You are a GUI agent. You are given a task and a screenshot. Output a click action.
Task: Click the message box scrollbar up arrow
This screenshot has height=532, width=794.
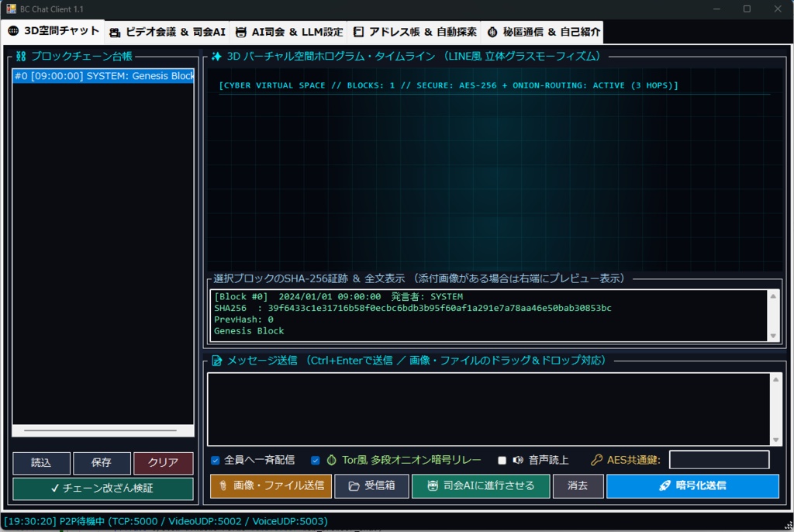click(775, 379)
